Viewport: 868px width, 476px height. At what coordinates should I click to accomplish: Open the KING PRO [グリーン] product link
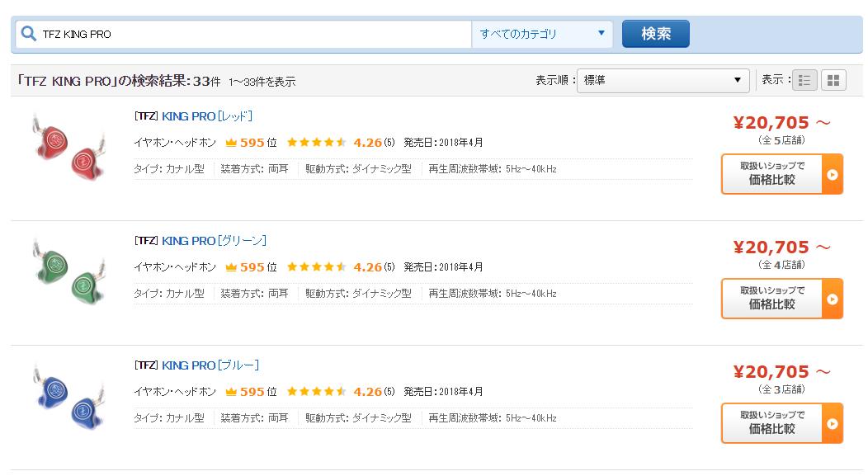(x=214, y=241)
